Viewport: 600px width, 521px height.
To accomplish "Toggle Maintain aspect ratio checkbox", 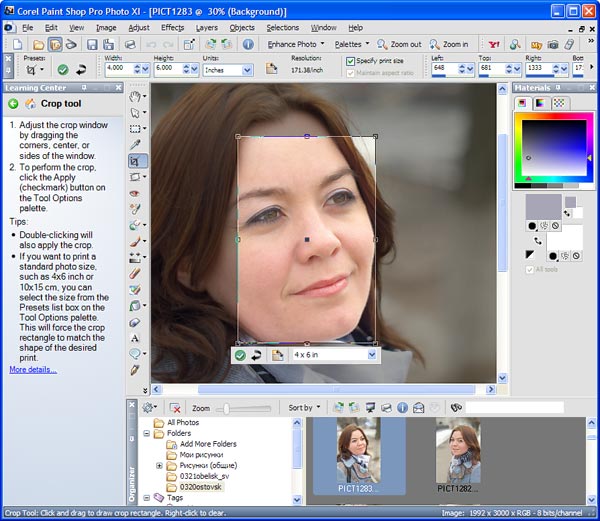I will (x=350, y=73).
